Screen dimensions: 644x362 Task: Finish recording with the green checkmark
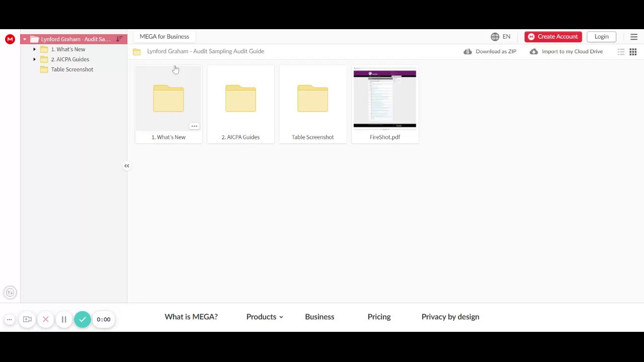83,319
